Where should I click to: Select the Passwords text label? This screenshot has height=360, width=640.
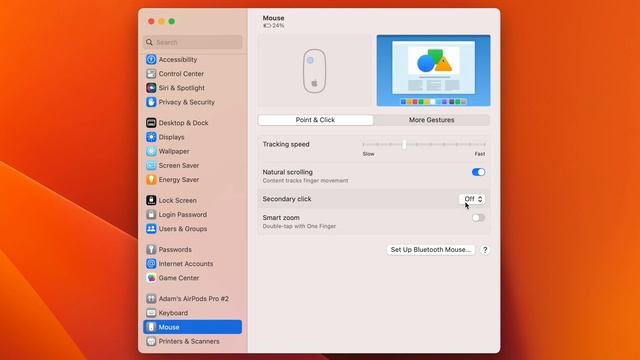(175, 249)
